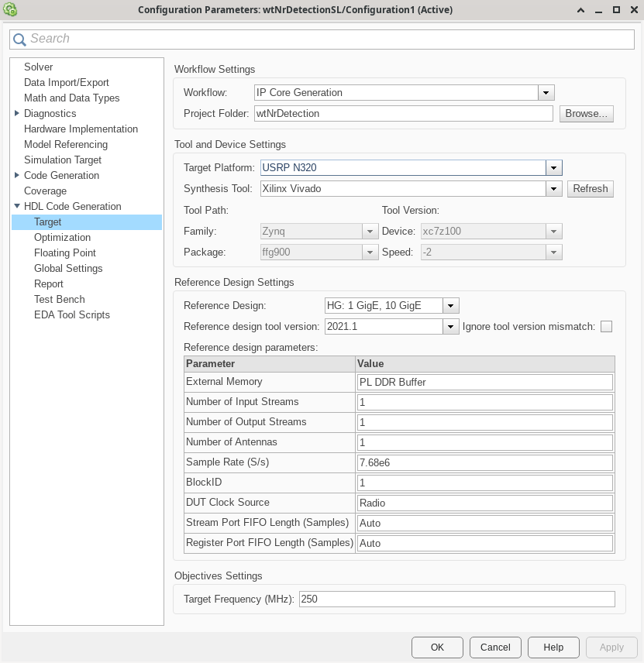Screen dimensions: 644x663
Task: Click the Help button
Action: tap(553, 648)
